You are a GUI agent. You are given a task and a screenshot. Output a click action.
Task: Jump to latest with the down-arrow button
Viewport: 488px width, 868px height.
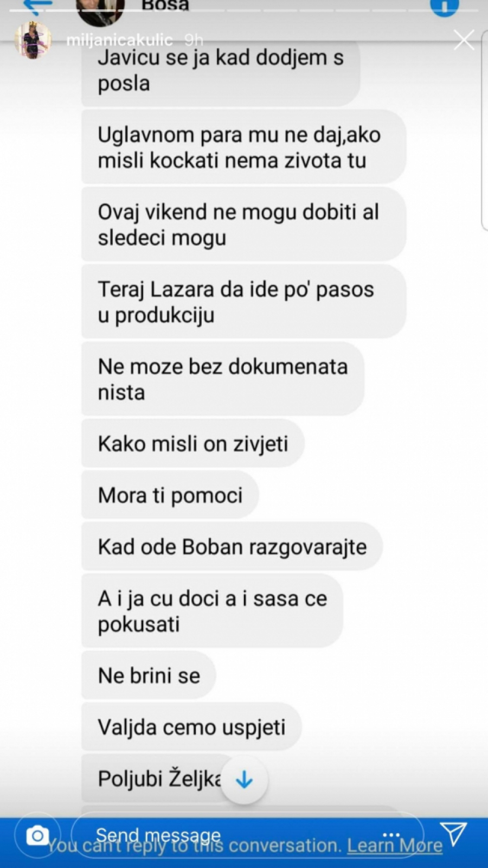click(245, 780)
